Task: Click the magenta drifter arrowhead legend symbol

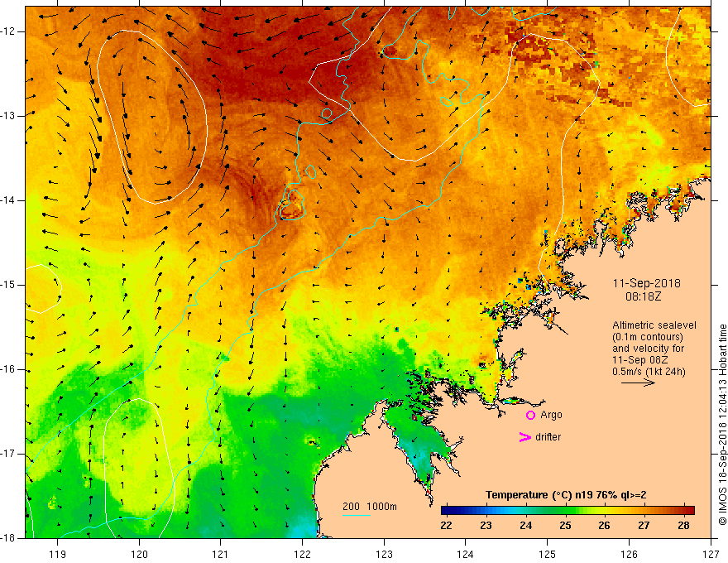Action: (525, 437)
